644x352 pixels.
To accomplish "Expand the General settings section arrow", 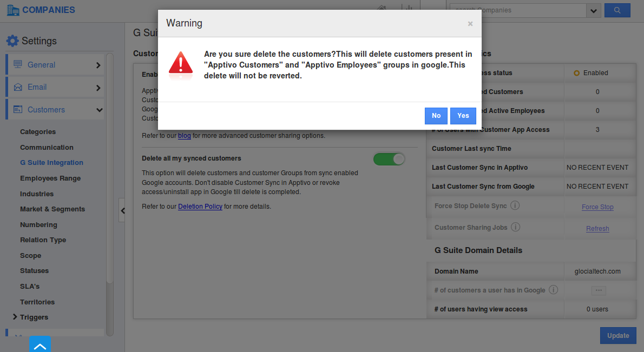I will pos(98,65).
